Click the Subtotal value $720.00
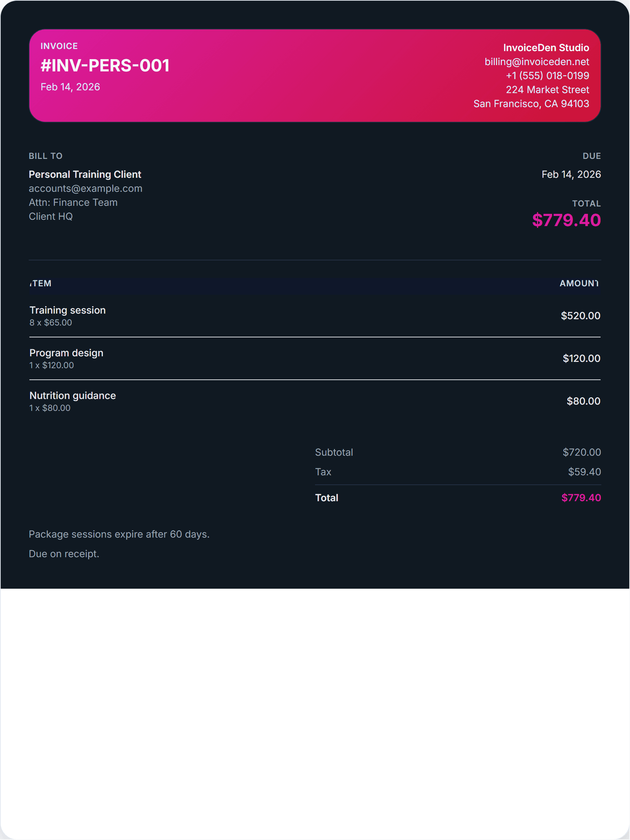 click(581, 452)
